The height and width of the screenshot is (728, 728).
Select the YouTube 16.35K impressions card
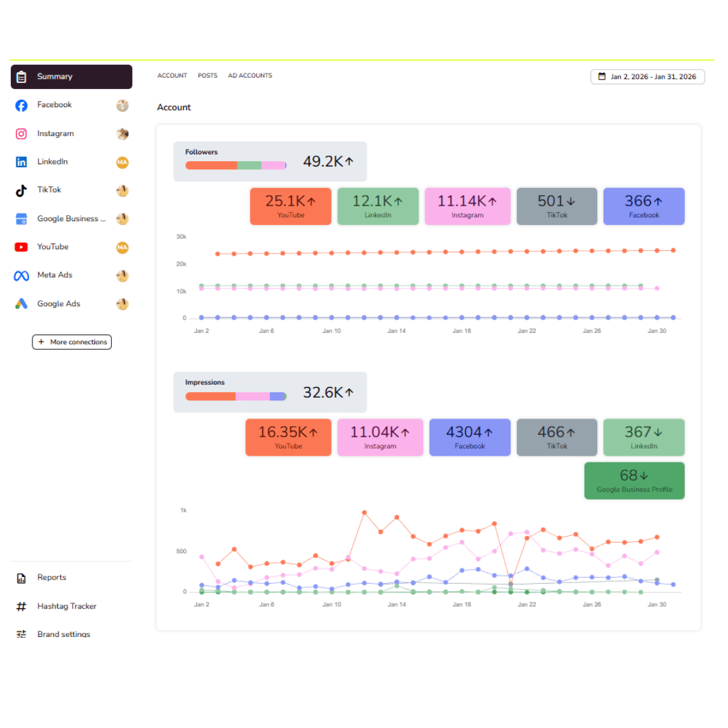[x=289, y=437]
